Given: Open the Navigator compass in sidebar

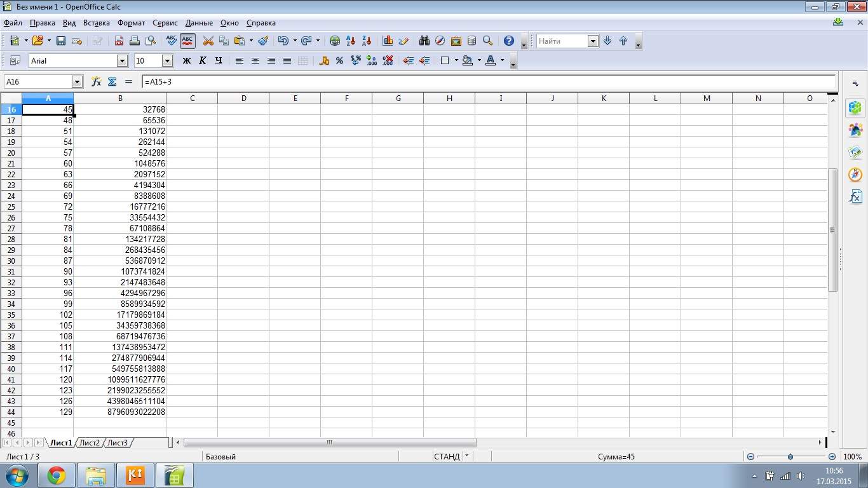Looking at the screenshot, I should pyautogui.click(x=855, y=175).
